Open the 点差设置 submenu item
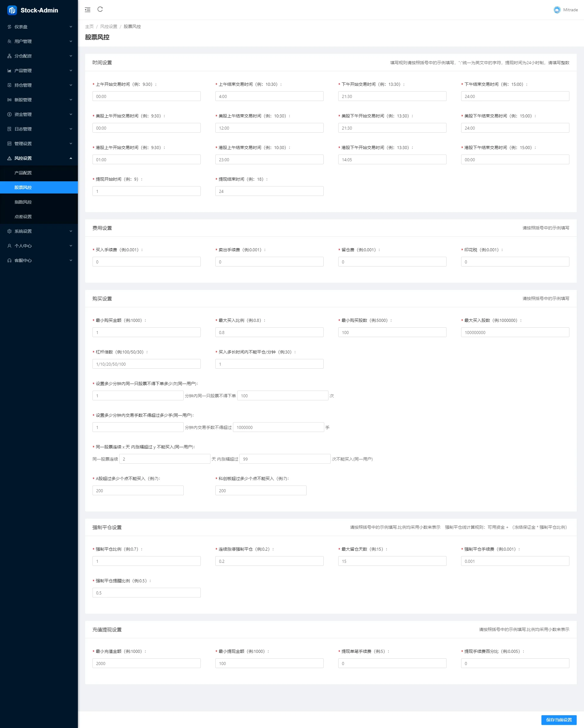584x728 pixels. [x=23, y=216]
